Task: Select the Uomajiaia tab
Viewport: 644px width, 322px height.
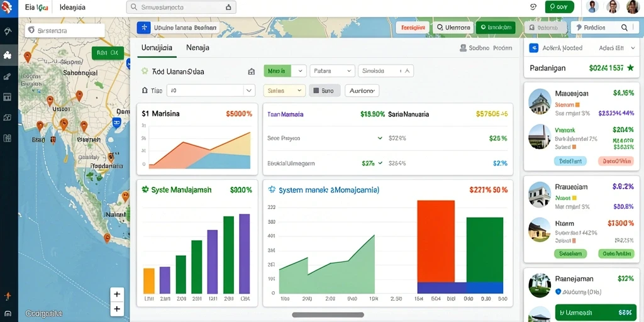Action: (x=157, y=48)
